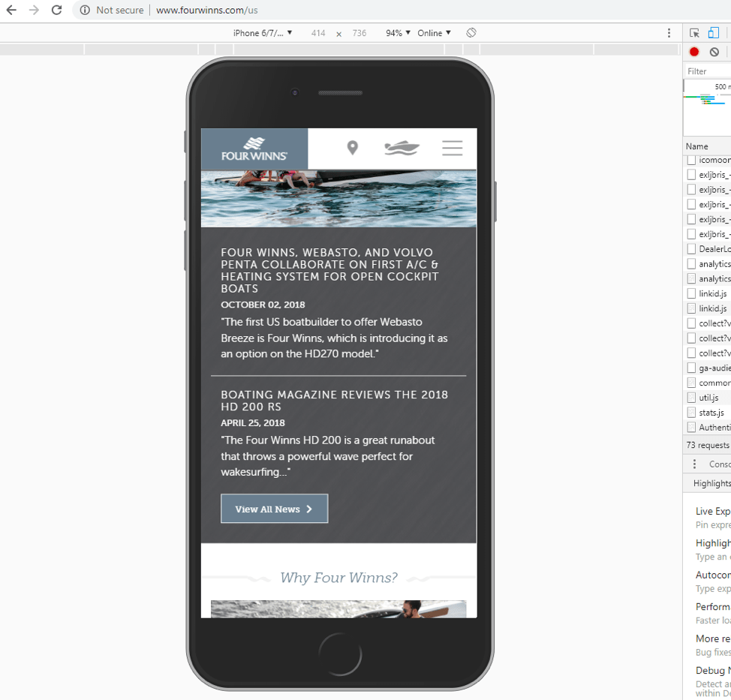The width and height of the screenshot is (731, 700).
Task: Click the boat hero image
Action: [x=339, y=198]
